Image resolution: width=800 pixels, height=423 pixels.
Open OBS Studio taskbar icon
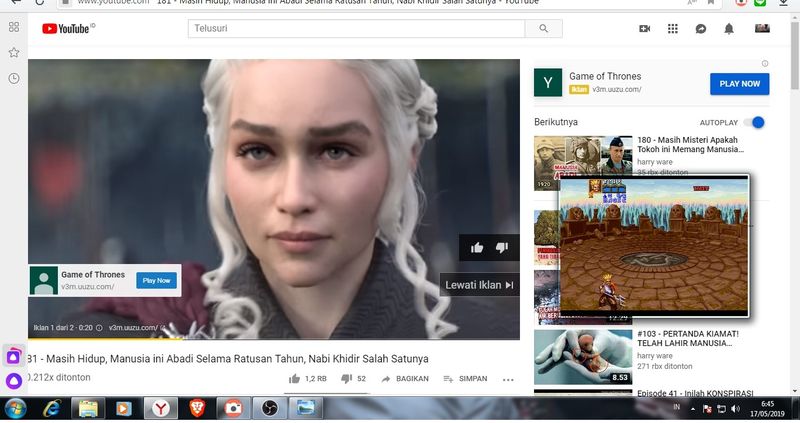point(269,409)
